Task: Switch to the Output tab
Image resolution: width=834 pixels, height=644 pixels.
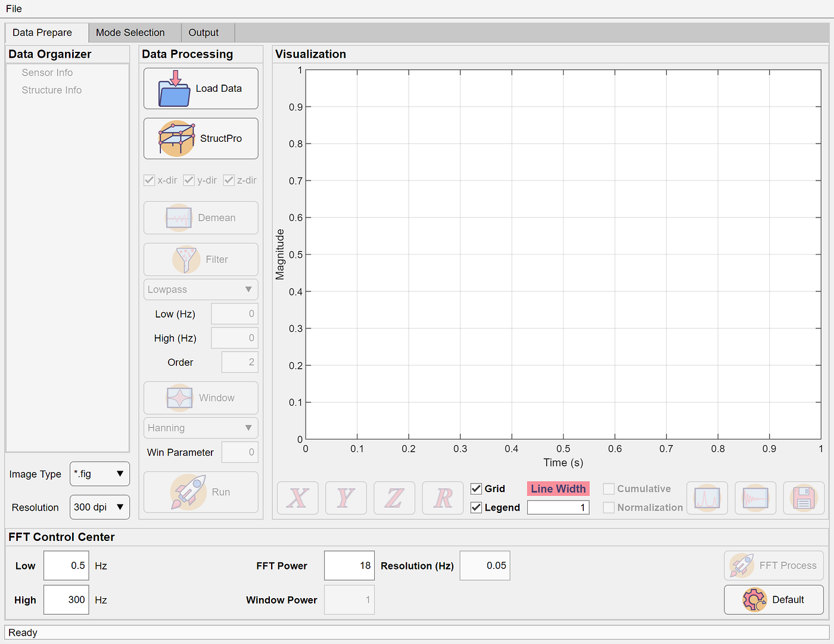Action: 208,33
